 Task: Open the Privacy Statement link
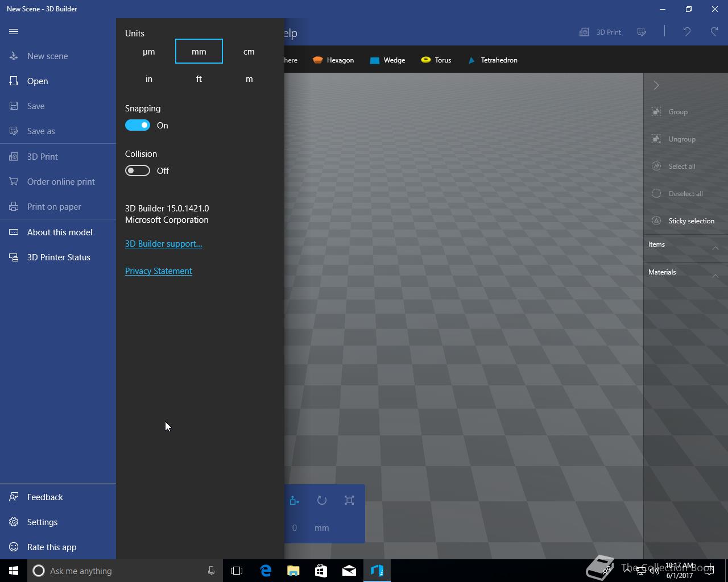click(159, 271)
